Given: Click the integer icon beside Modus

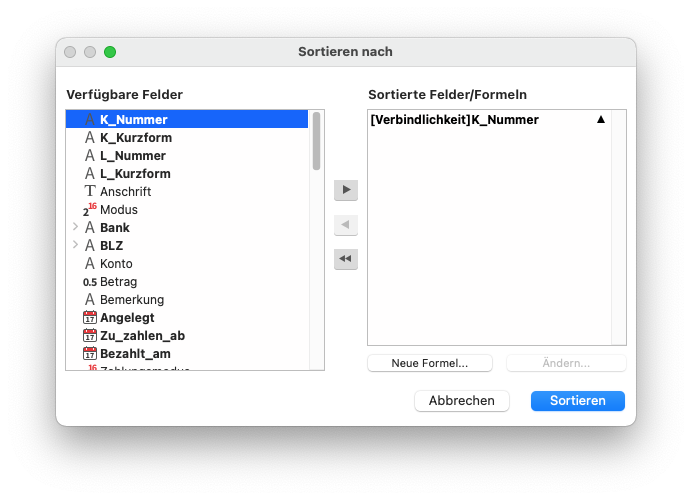Looking at the screenshot, I should [x=90, y=209].
